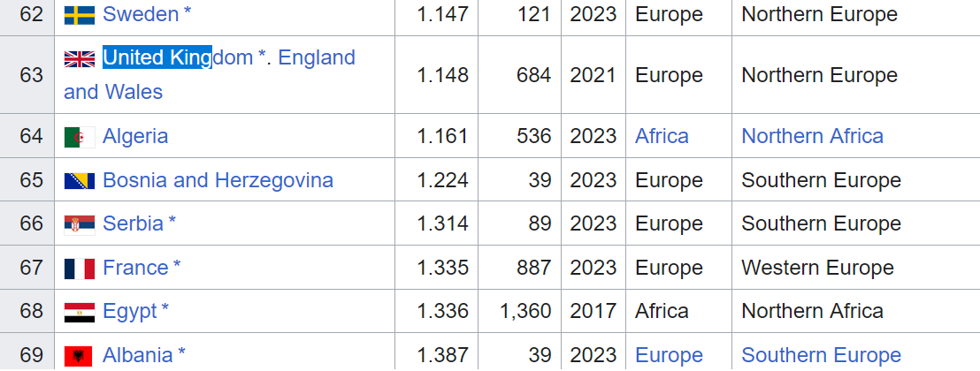The height and width of the screenshot is (371, 980).
Task: Click the Albania flag icon
Action: click(x=78, y=356)
